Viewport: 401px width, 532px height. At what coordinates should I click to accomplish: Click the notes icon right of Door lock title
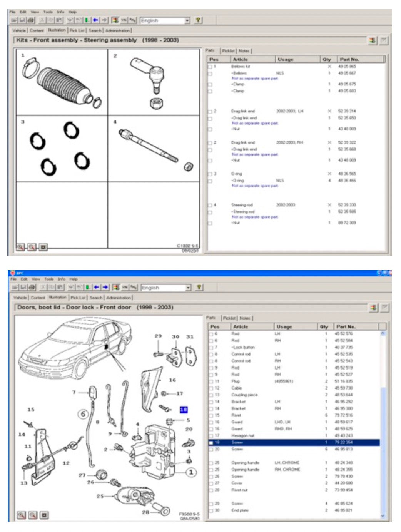tap(384, 308)
